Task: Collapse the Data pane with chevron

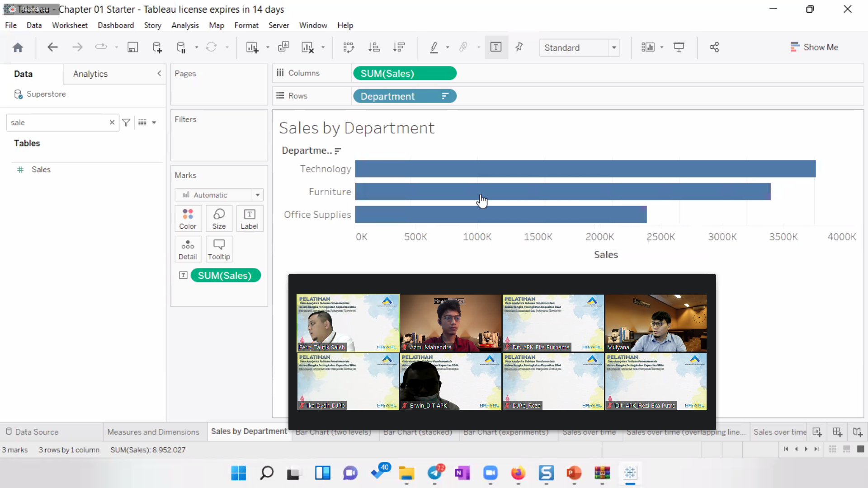Action: (159, 74)
